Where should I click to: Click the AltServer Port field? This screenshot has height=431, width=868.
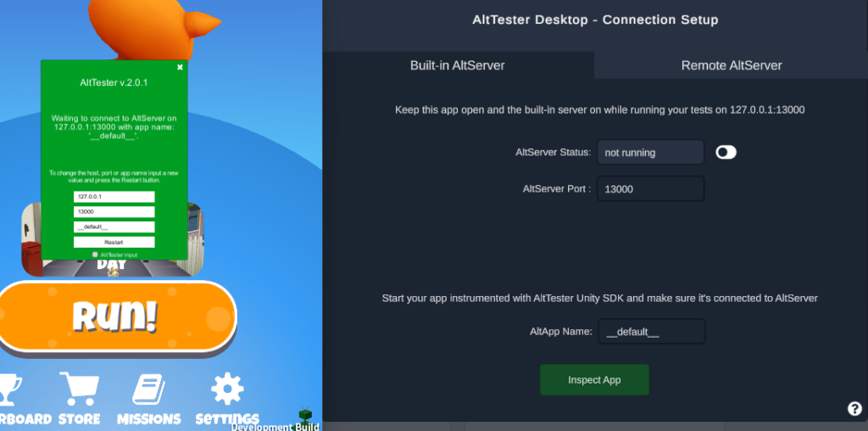(650, 189)
